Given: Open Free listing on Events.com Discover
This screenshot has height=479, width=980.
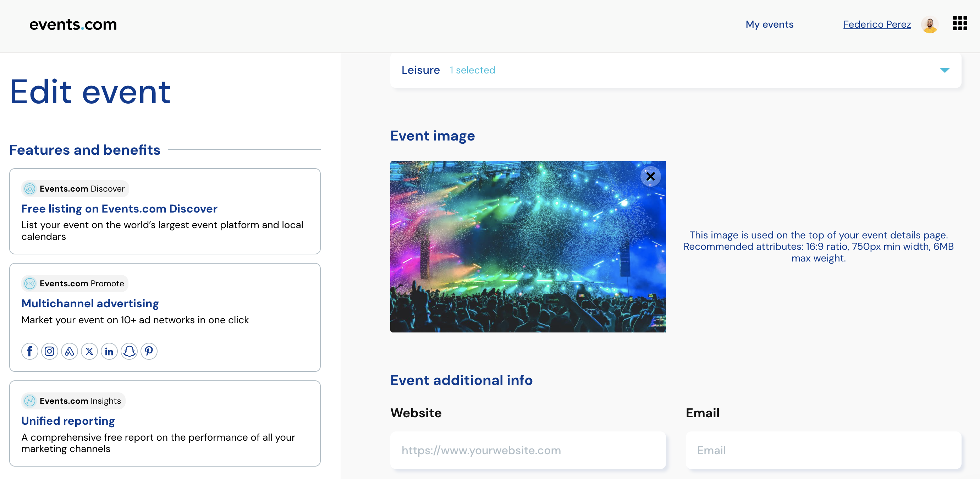Looking at the screenshot, I should (119, 209).
